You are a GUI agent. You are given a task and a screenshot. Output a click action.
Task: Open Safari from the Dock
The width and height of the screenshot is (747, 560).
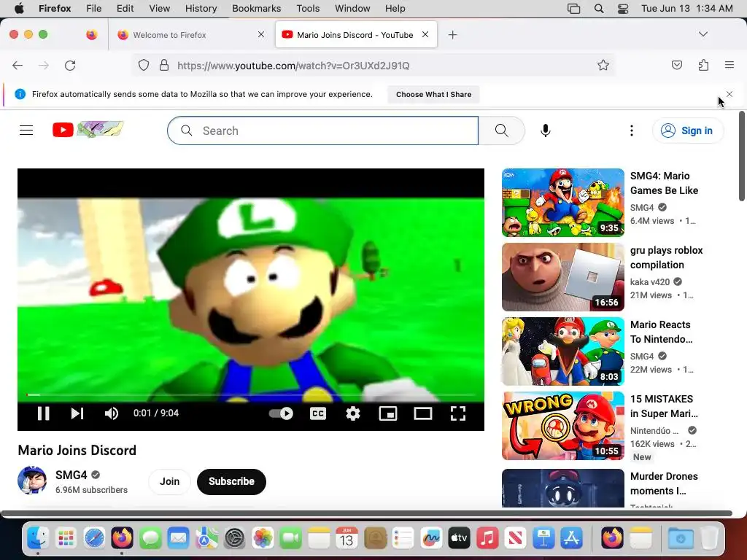(x=94, y=539)
